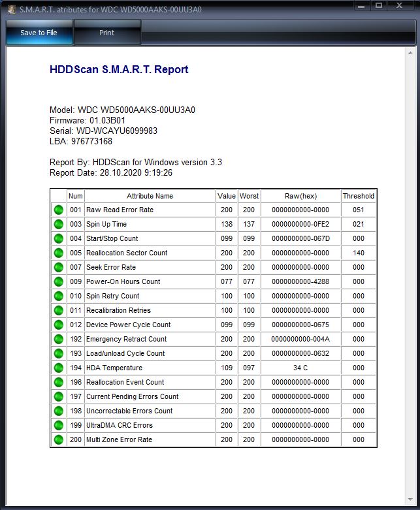Click the Attribute Name column header

pos(150,196)
